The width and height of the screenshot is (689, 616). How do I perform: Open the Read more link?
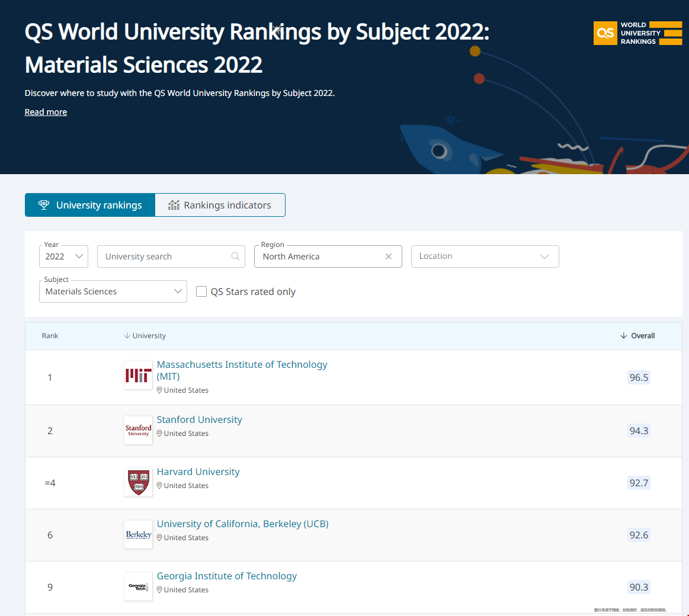(x=46, y=112)
